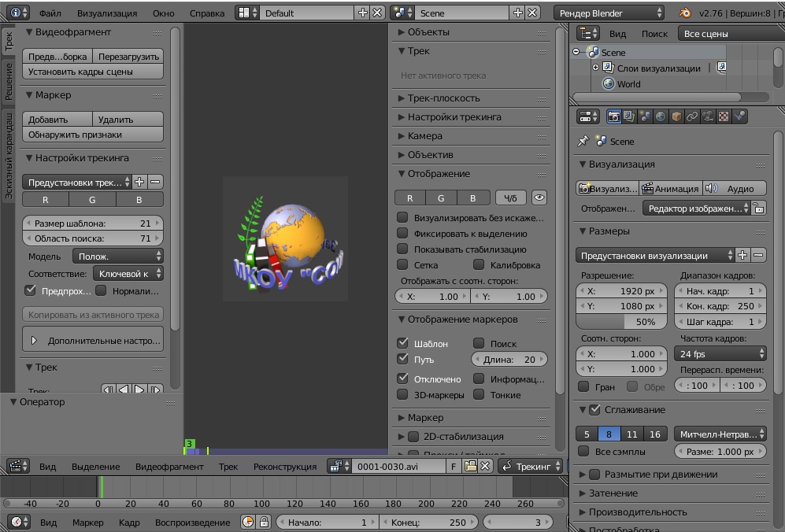Open the Blender logo splash icon
This screenshot has width=785, height=532.
point(685,13)
